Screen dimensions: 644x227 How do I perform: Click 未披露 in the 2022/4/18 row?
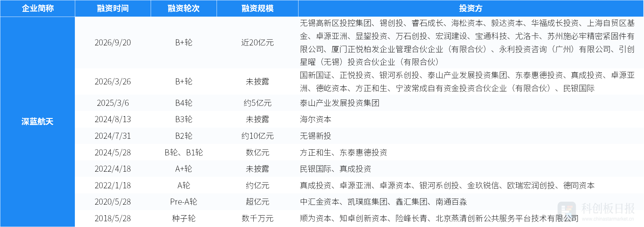(258, 169)
